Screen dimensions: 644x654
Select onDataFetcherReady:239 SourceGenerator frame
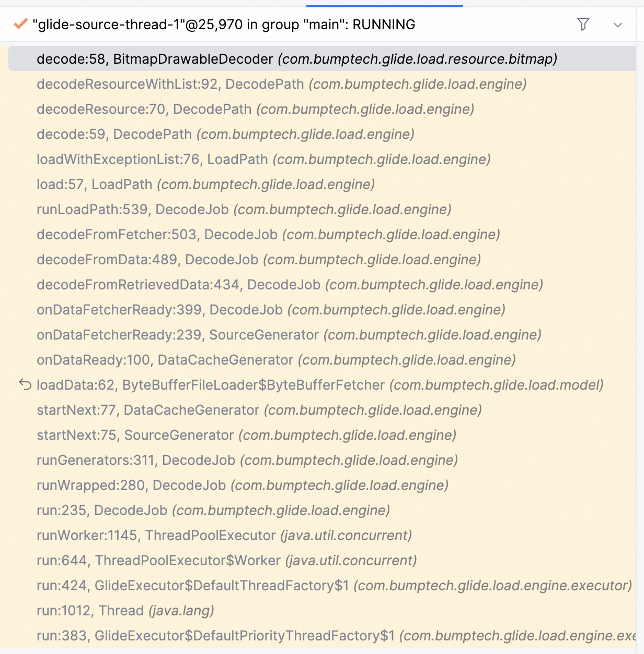(289, 335)
